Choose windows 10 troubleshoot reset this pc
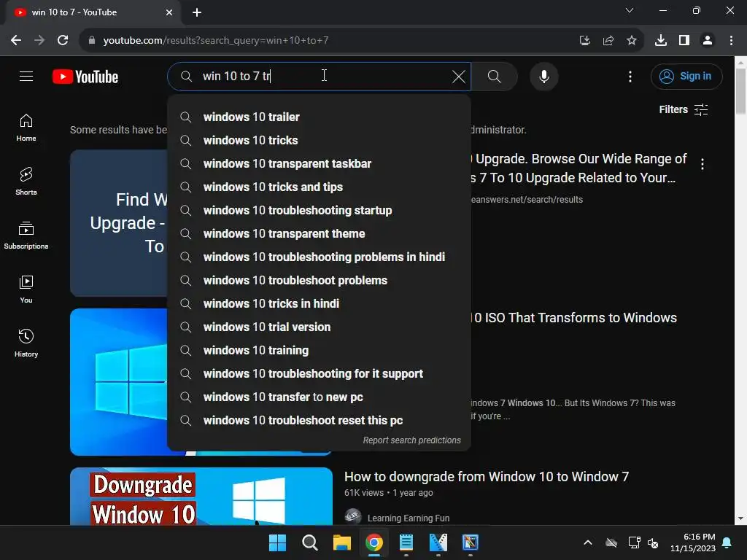The height and width of the screenshot is (560, 747). pyautogui.click(x=320, y=420)
